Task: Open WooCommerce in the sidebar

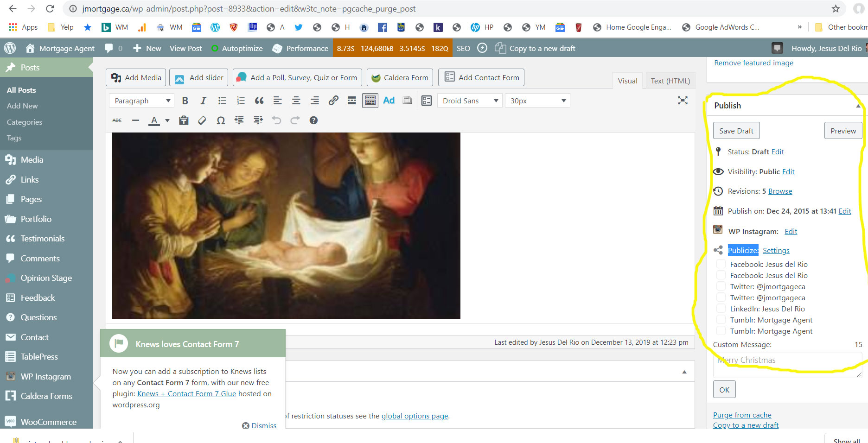Action: coord(48,422)
